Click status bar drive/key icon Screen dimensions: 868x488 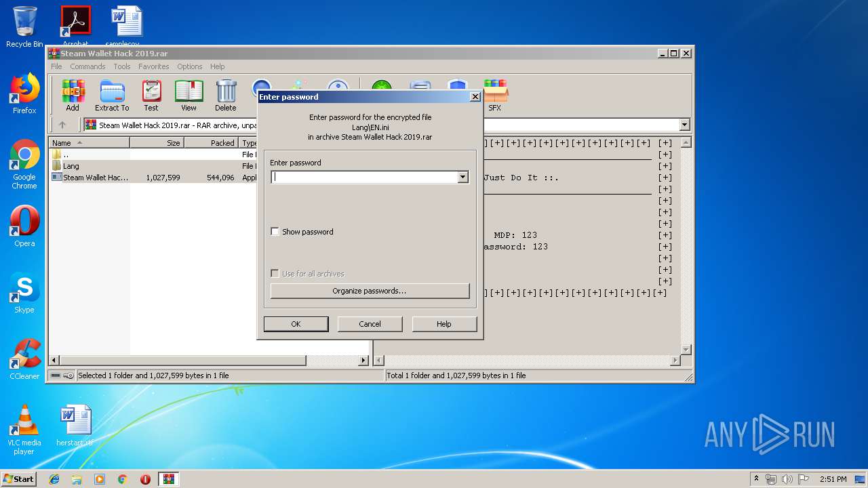click(x=62, y=375)
